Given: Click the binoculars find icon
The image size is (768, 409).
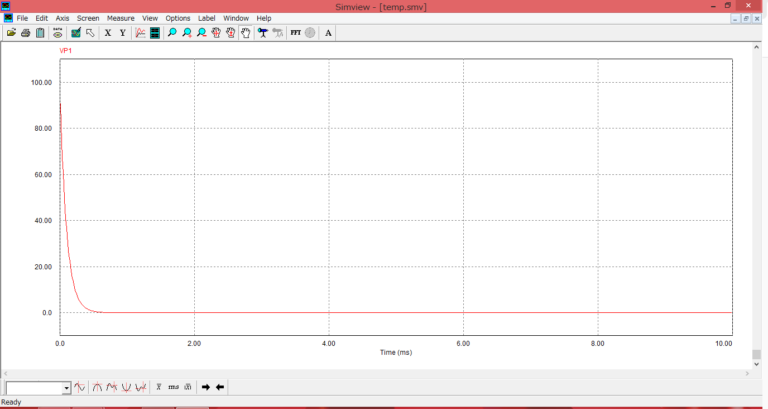Looking at the screenshot, I should pos(263,33).
